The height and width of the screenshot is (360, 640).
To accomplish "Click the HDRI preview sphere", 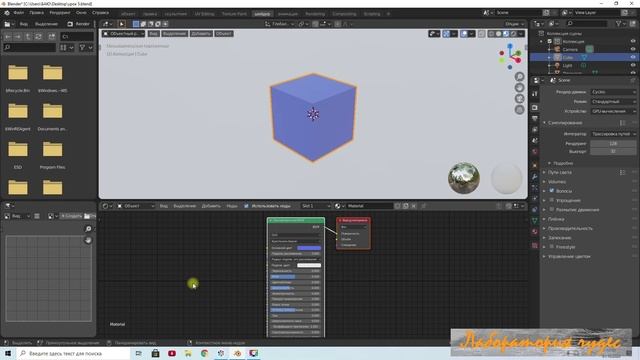I will click(464, 178).
